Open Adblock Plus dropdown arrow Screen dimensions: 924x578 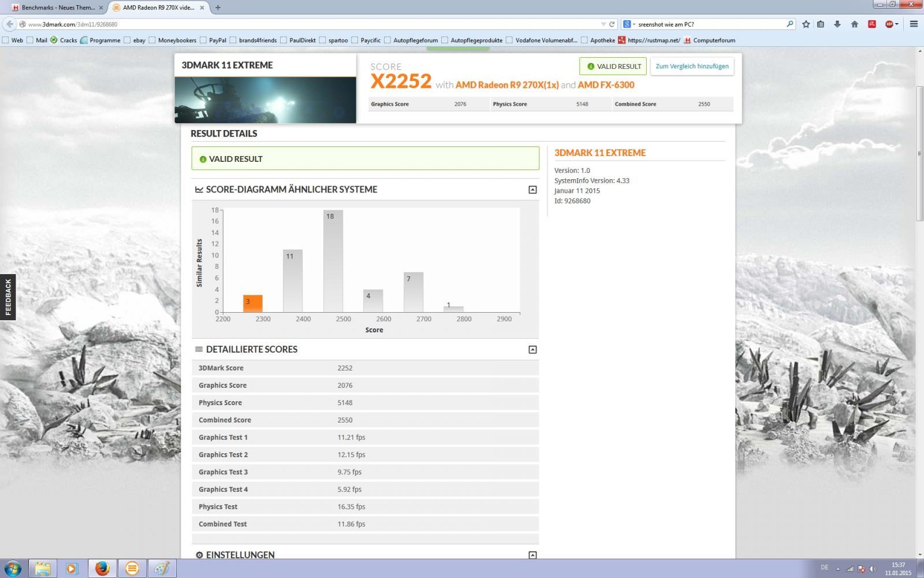[x=897, y=24]
